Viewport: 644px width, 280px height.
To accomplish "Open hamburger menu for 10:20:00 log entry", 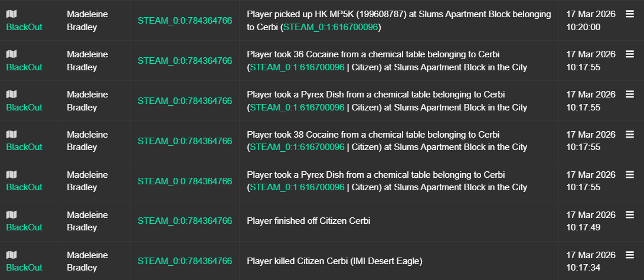I will point(629,14).
